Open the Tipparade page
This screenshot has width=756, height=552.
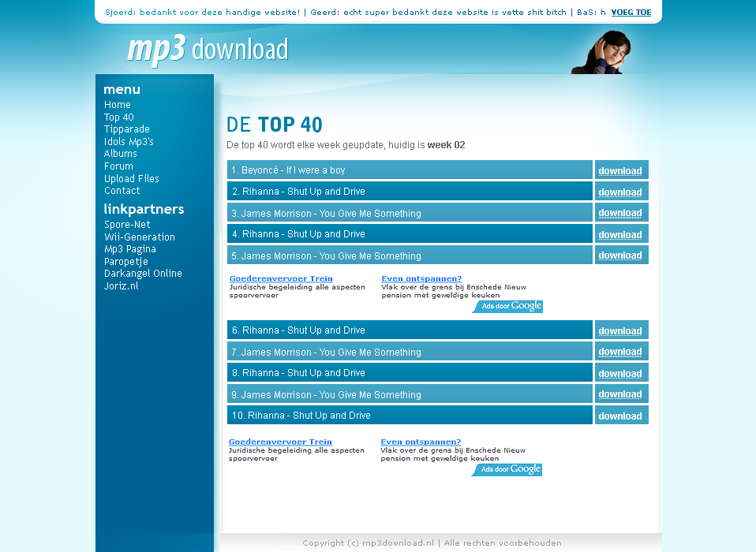(127, 129)
